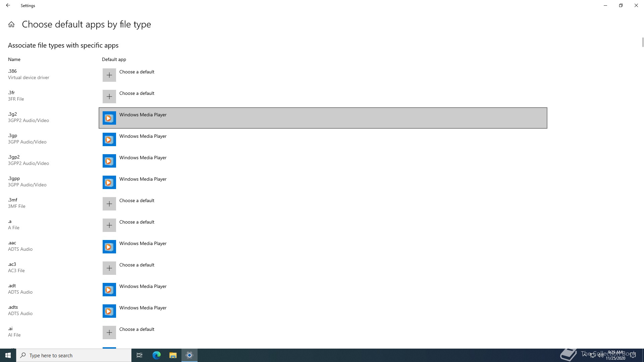Change Windows Media Player default for .adts
This screenshot has height=362, width=644.
[143, 308]
